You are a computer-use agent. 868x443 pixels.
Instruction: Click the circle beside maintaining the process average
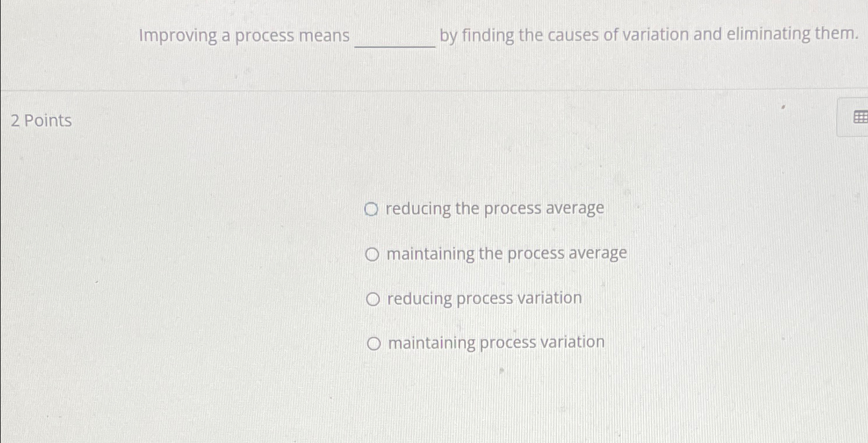tap(373, 255)
